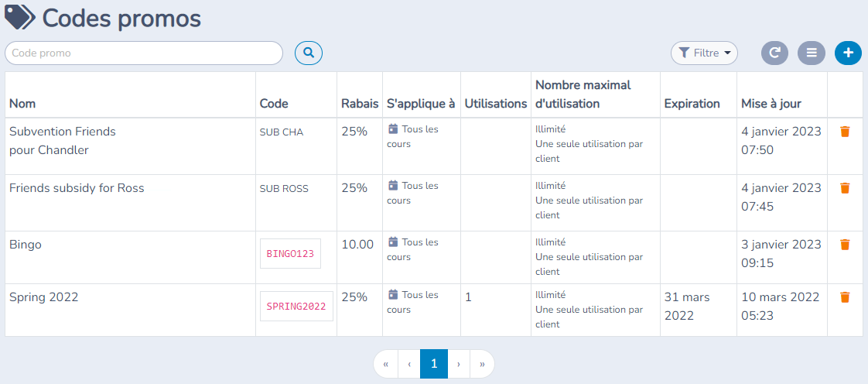
Task: Click the search magnifier button
Action: pos(309,53)
